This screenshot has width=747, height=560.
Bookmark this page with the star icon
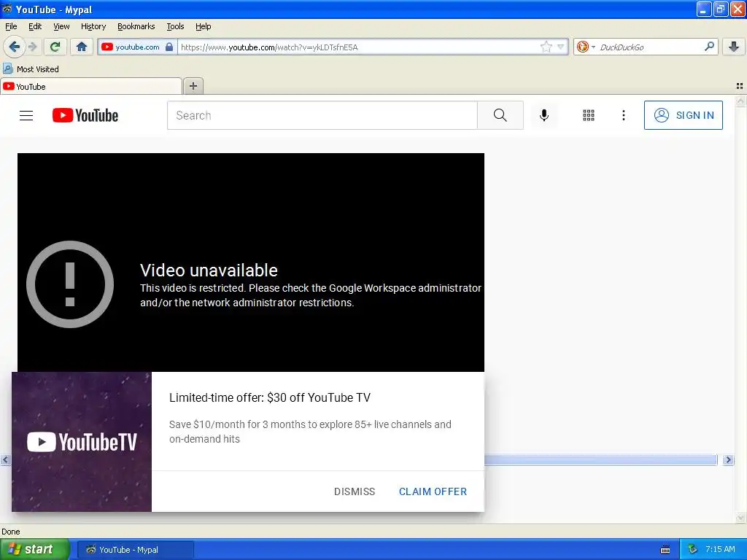(x=546, y=47)
